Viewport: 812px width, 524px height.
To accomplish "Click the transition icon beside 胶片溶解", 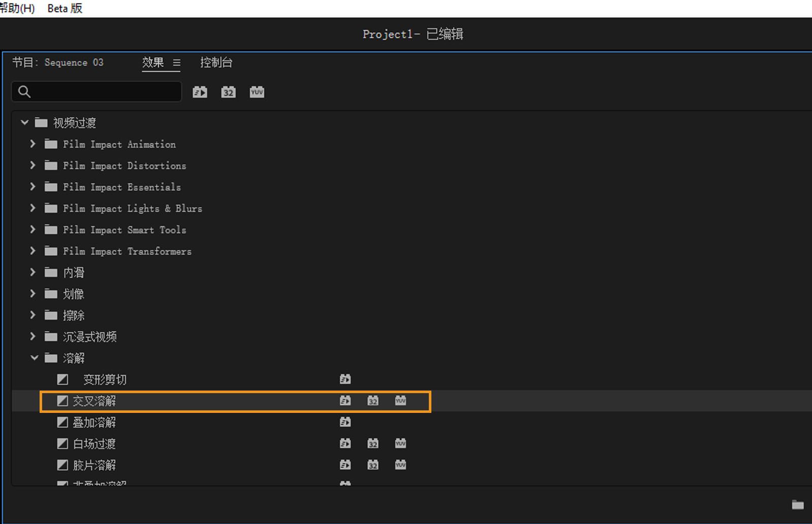I will click(x=62, y=465).
